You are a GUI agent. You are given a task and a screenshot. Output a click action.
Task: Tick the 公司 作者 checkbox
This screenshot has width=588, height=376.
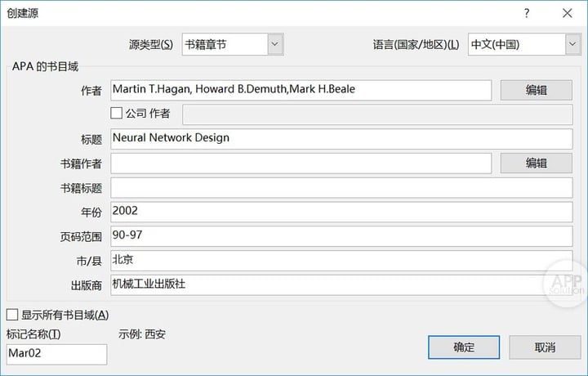click(116, 113)
